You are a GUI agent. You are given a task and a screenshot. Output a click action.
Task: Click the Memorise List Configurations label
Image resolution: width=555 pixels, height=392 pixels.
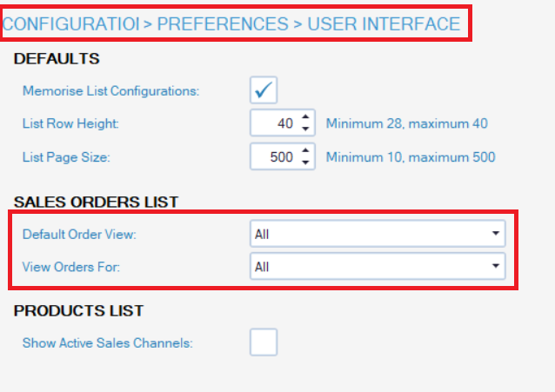click(x=110, y=90)
